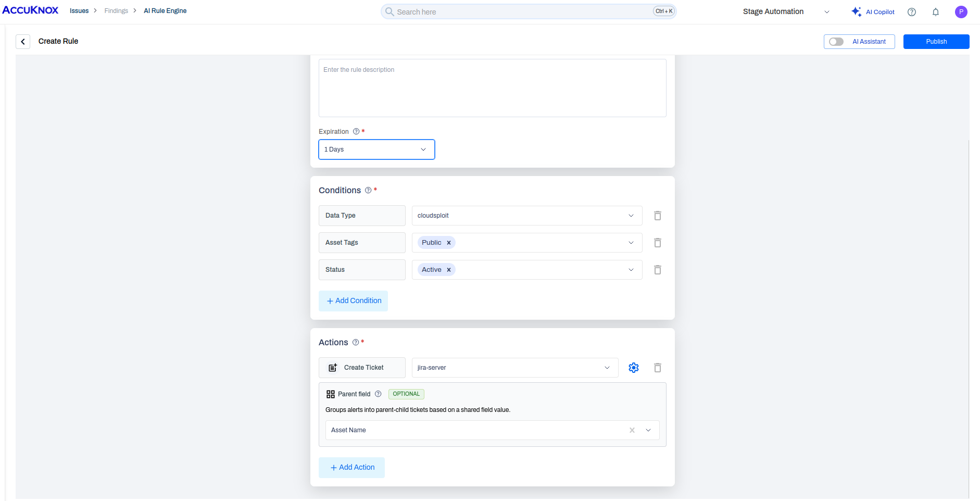Delete the Data Type condition row
This screenshot has height=501, width=980.
(x=658, y=216)
